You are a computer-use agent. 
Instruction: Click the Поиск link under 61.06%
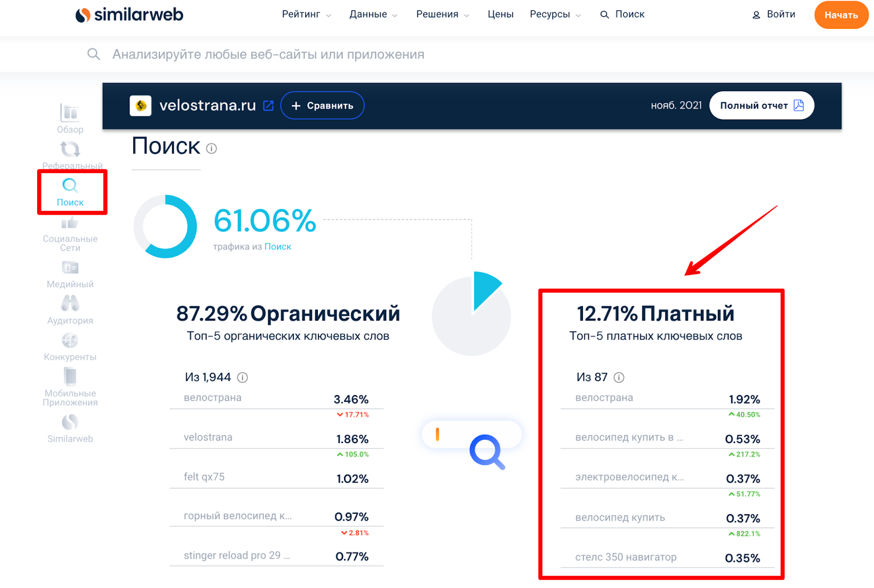click(277, 247)
